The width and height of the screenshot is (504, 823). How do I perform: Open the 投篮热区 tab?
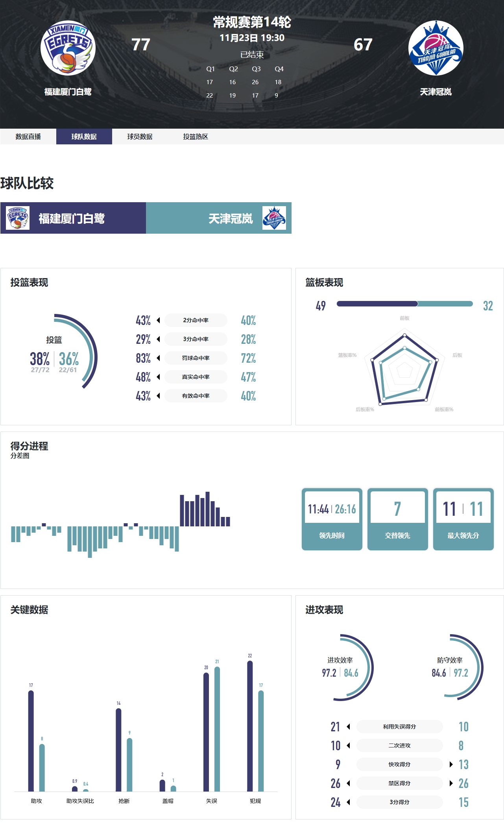pyautogui.click(x=196, y=137)
